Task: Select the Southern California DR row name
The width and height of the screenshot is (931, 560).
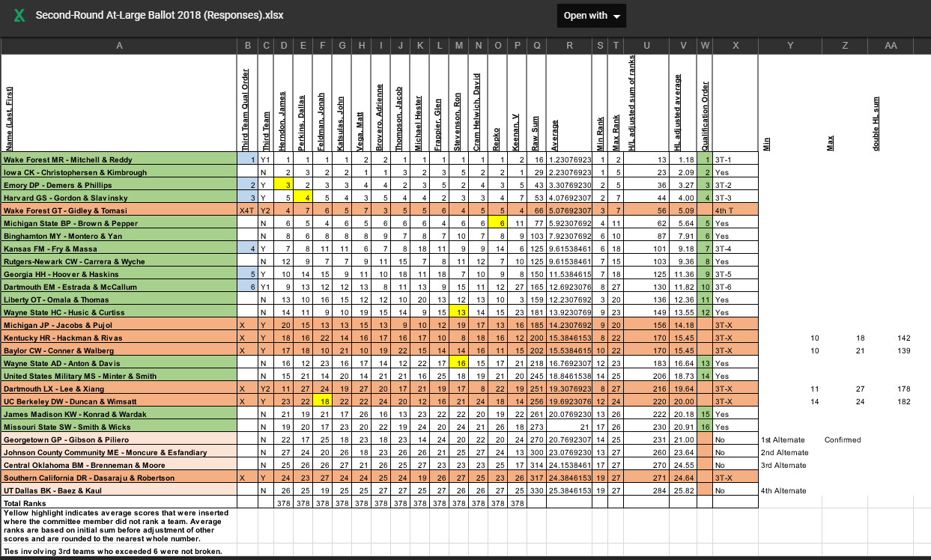Action: click(x=119, y=478)
